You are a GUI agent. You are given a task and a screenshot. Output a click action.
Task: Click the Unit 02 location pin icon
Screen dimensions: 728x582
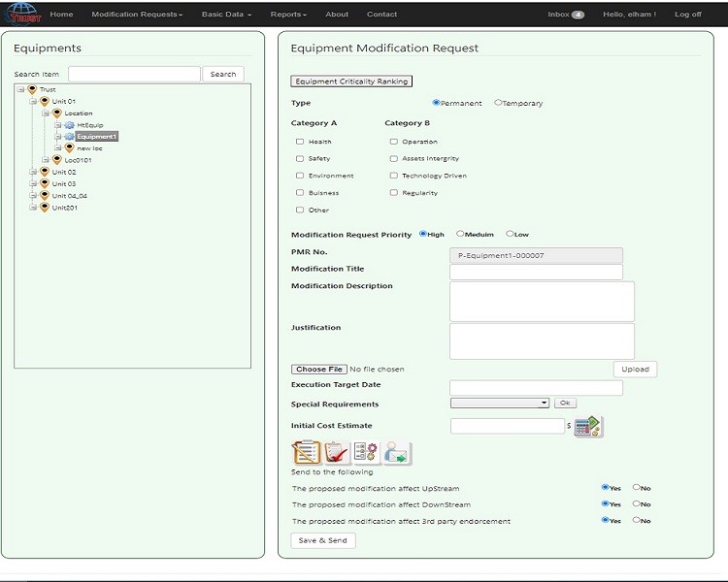(44, 172)
